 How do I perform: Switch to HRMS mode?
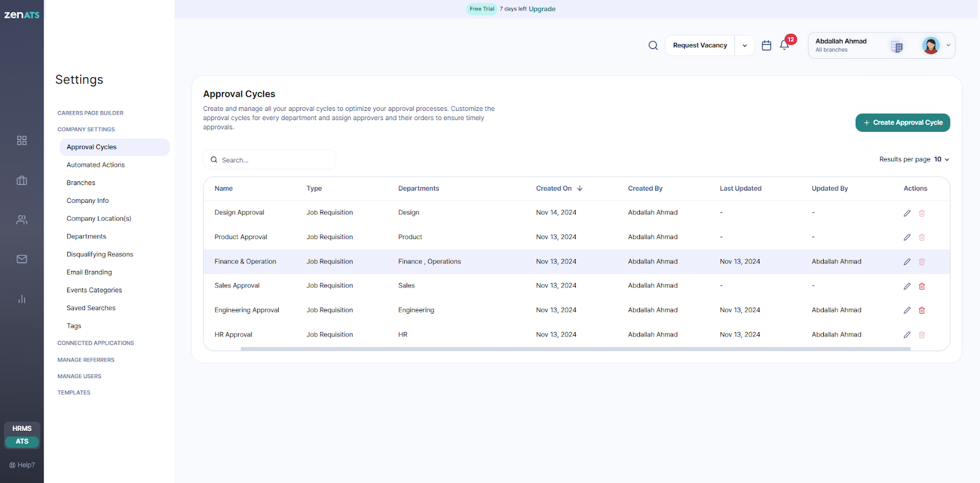click(x=22, y=428)
